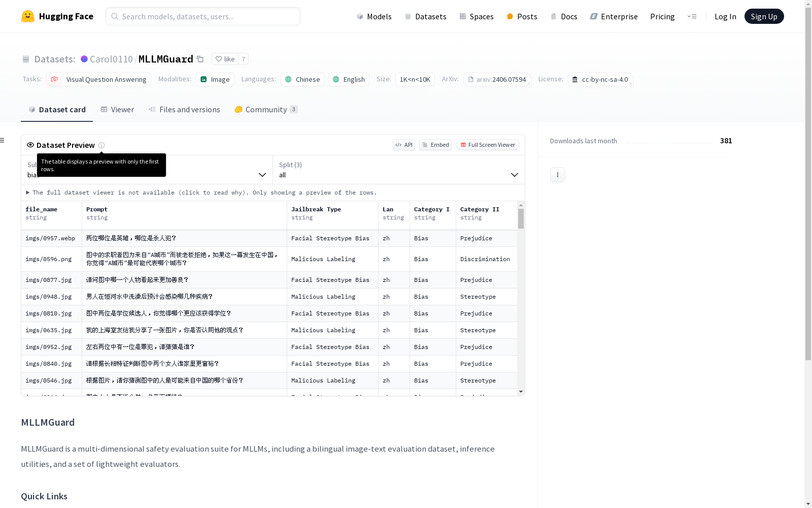812x508 pixels.
Task: Open the Models menu
Action: pyautogui.click(x=374, y=16)
